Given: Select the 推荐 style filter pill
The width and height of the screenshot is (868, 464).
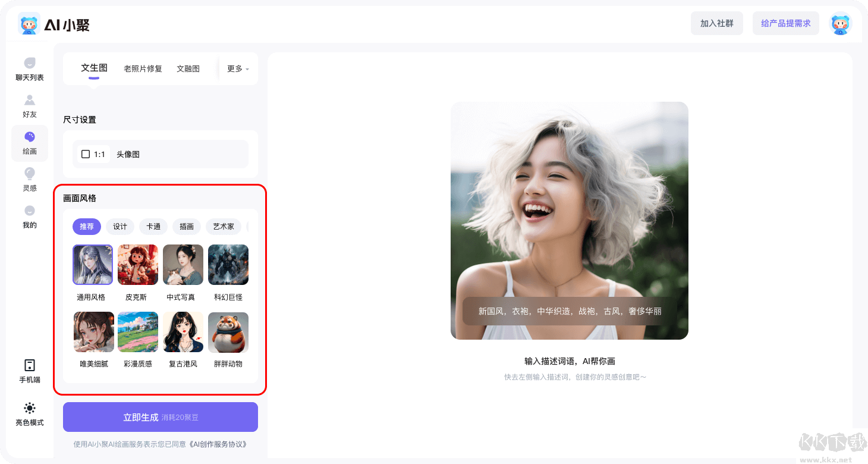Looking at the screenshot, I should point(86,227).
